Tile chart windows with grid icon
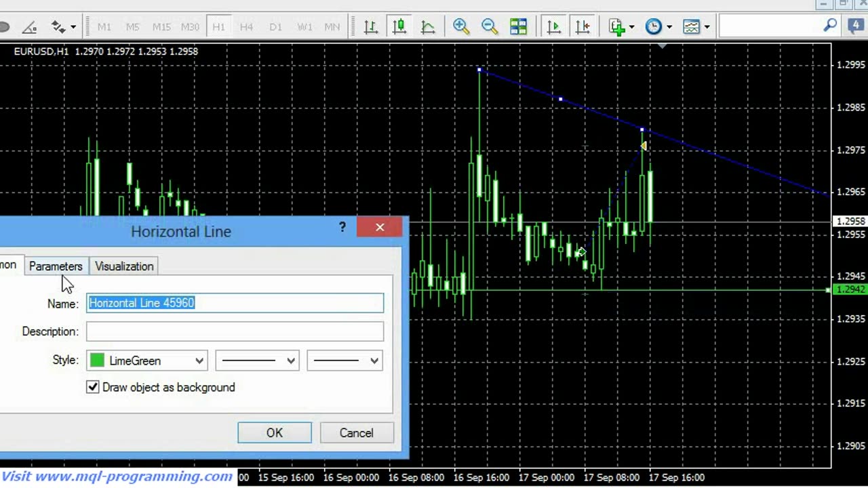This screenshot has width=868, height=488. click(x=518, y=26)
